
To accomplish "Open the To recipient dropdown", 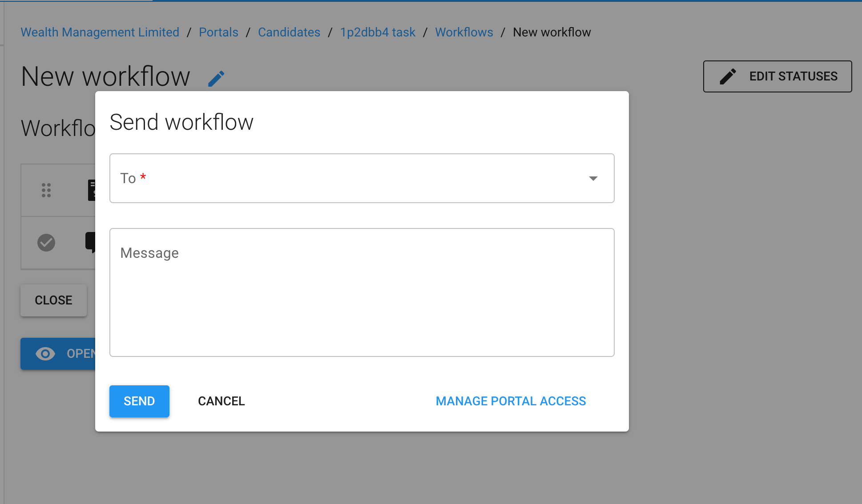I will 311,178.
